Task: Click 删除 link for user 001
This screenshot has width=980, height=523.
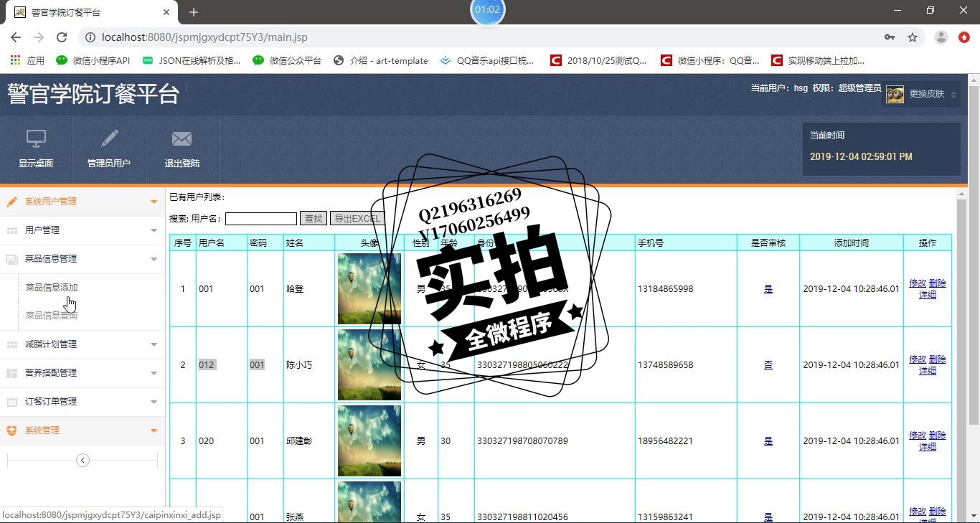Action: click(x=938, y=283)
